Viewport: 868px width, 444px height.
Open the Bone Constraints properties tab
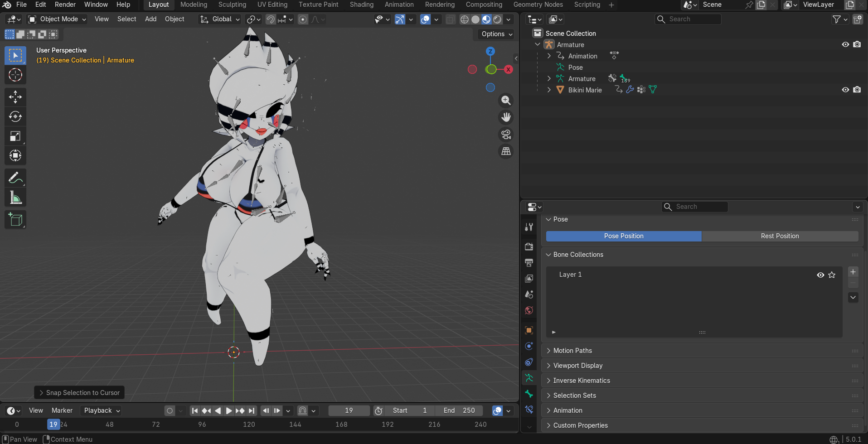[529, 410]
